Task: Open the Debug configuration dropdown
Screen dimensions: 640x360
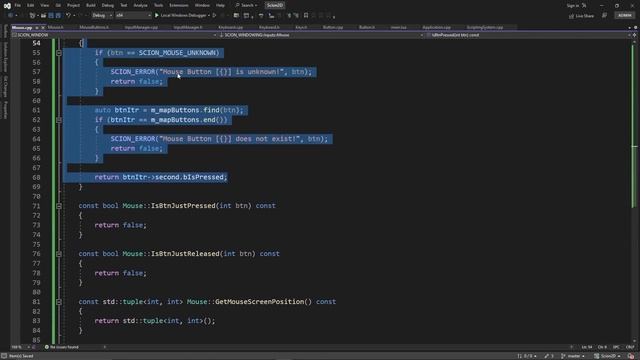Action: click(x=102, y=16)
